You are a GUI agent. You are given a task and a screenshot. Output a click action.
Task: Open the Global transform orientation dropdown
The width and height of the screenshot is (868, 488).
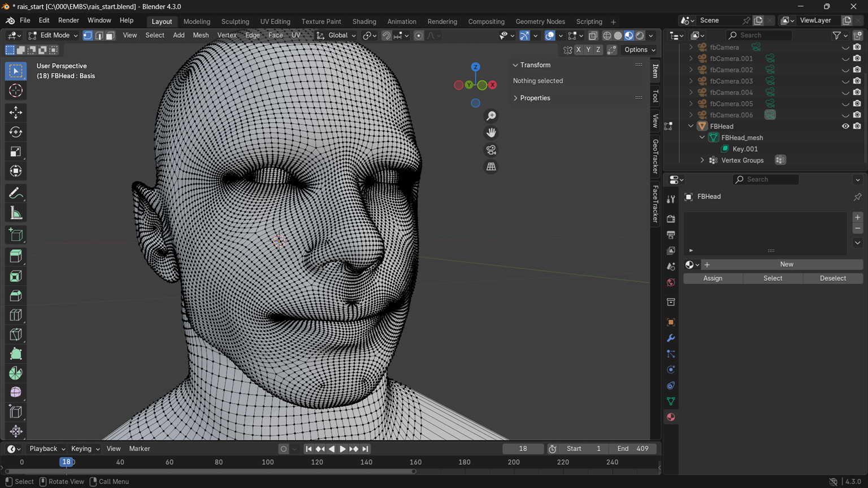tap(337, 36)
